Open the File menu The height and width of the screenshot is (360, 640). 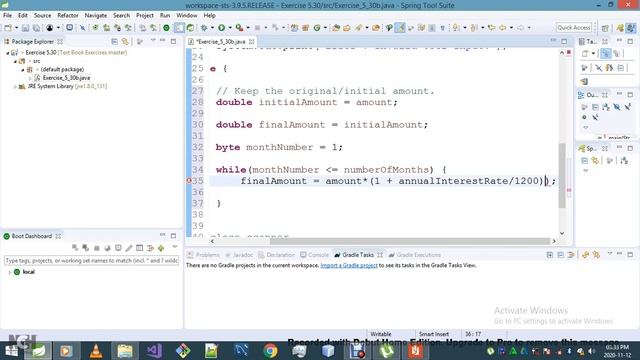point(7,16)
